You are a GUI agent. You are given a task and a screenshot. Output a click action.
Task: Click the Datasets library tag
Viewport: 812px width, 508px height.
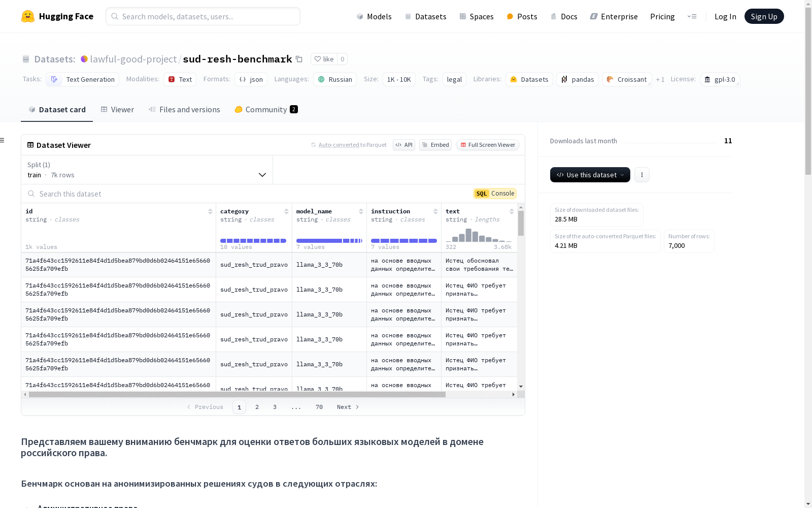pos(529,79)
